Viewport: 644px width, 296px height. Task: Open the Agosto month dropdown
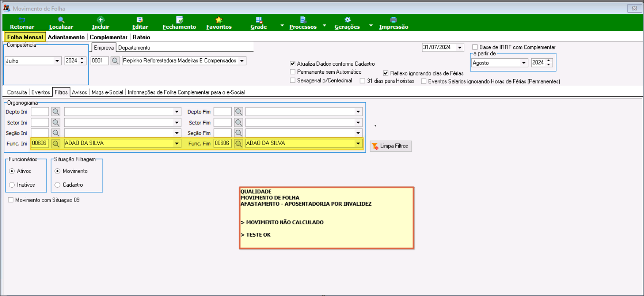click(x=524, y=63)
